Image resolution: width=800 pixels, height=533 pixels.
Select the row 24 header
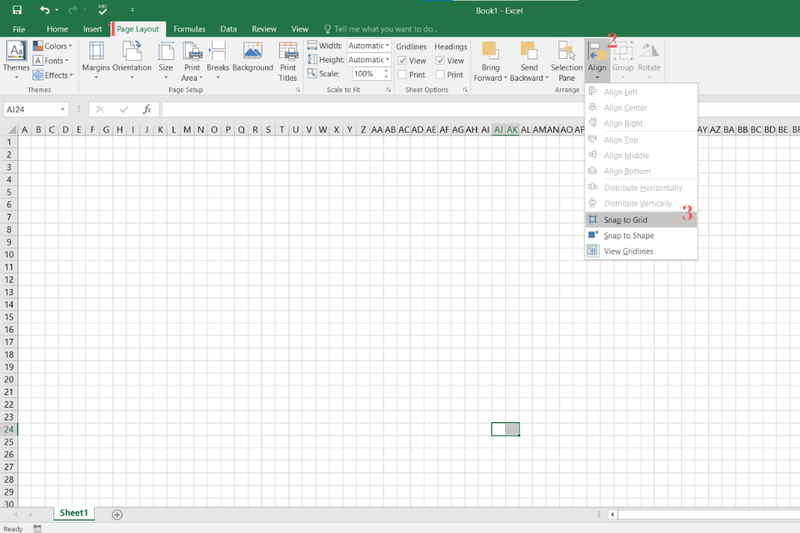pos(9,429)
